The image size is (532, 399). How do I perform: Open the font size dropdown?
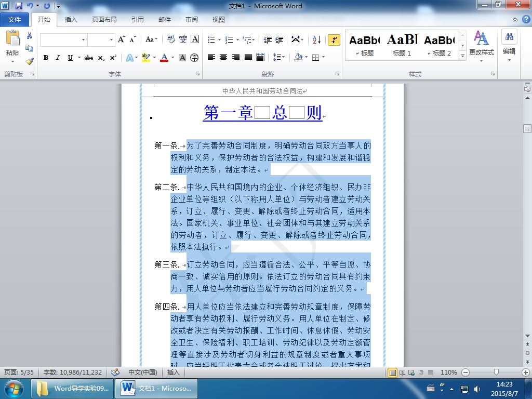[x=111, y=39]
